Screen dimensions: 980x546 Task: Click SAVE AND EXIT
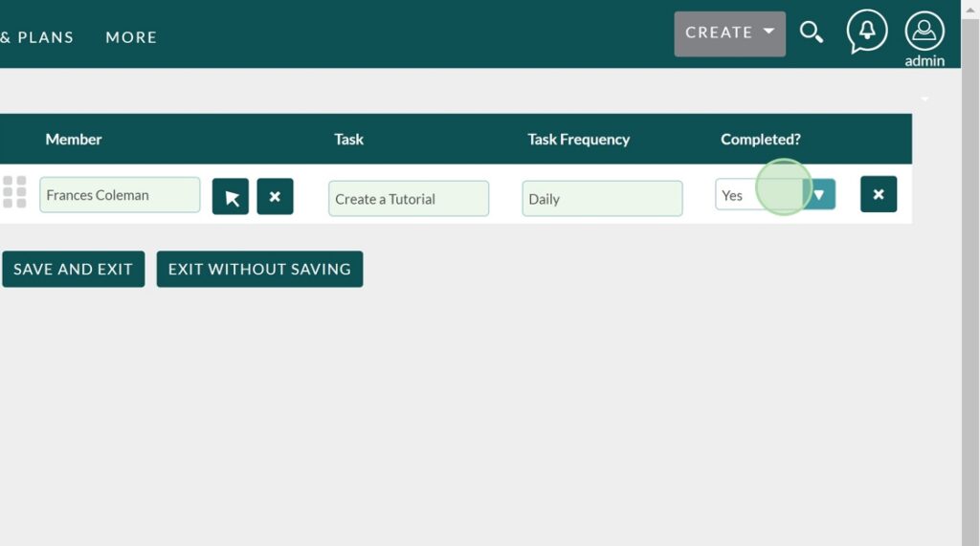click(x=73, y=270)
